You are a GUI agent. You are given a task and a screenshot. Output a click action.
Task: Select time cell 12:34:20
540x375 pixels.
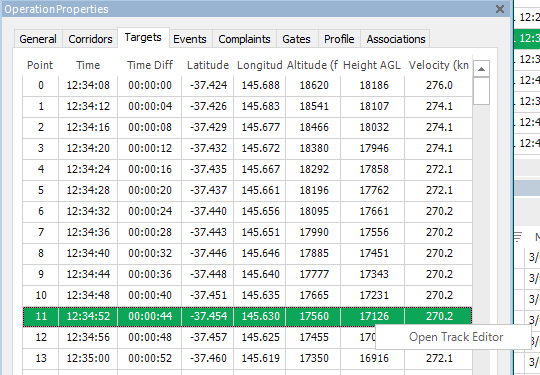(x=88, y=148)
